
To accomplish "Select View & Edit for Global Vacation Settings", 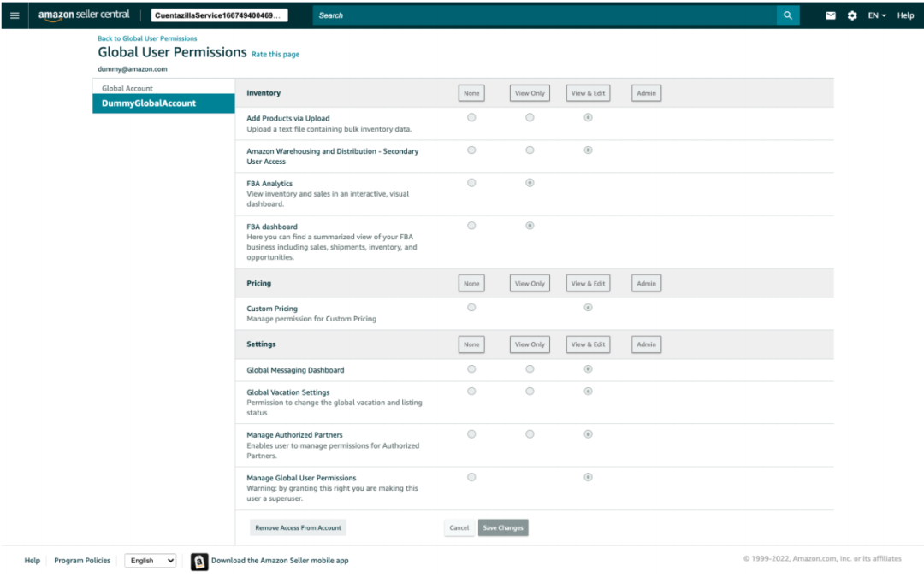I will 588,391.
